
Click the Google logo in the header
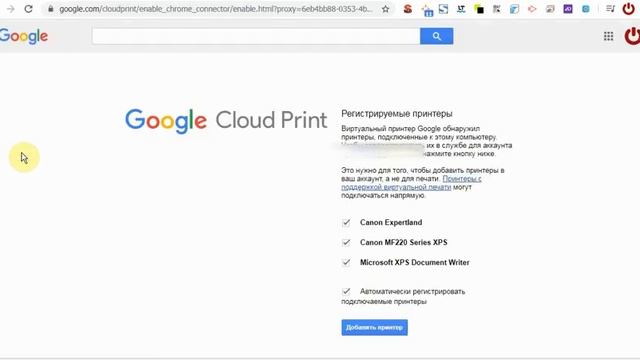coord(24,36)
